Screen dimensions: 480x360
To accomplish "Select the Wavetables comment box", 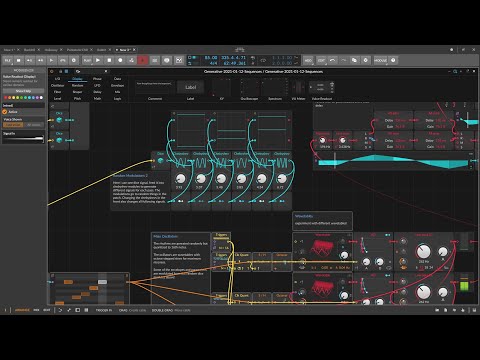I will click(322, 221).
